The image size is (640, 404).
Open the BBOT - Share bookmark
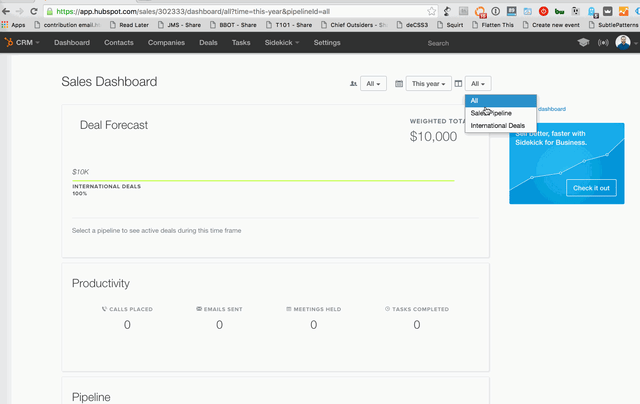point(233,25)
